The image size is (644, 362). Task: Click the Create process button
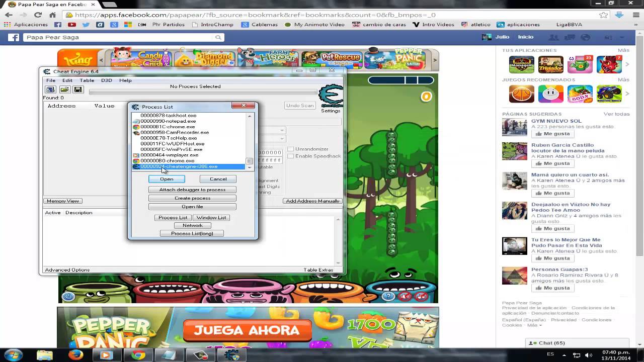coord(192,198)
